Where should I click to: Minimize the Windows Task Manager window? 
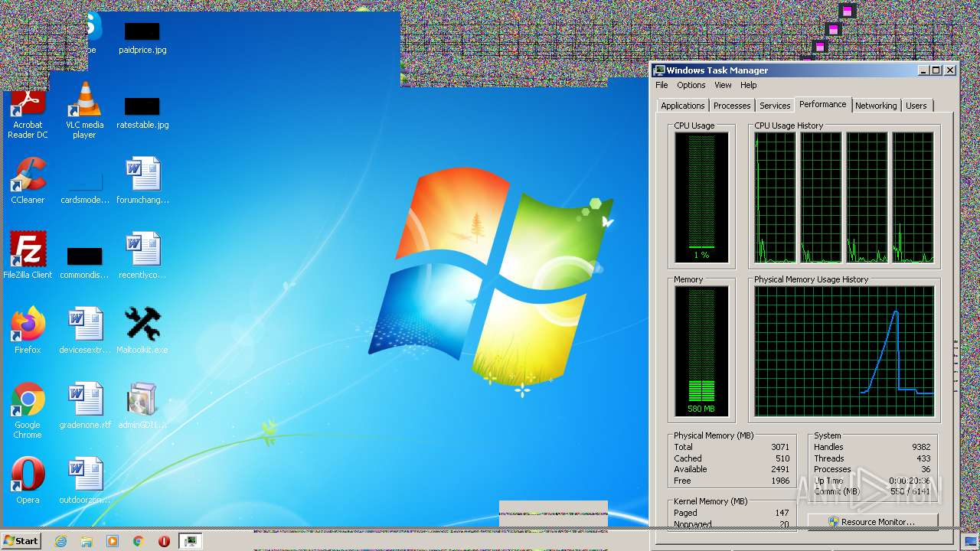(923, 70)
